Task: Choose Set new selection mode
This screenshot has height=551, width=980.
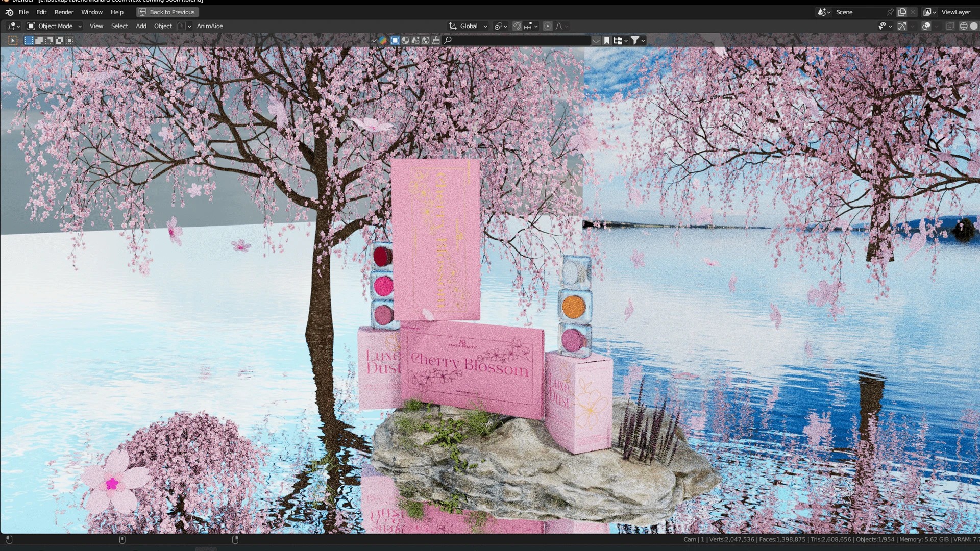Action: point(29,40)
